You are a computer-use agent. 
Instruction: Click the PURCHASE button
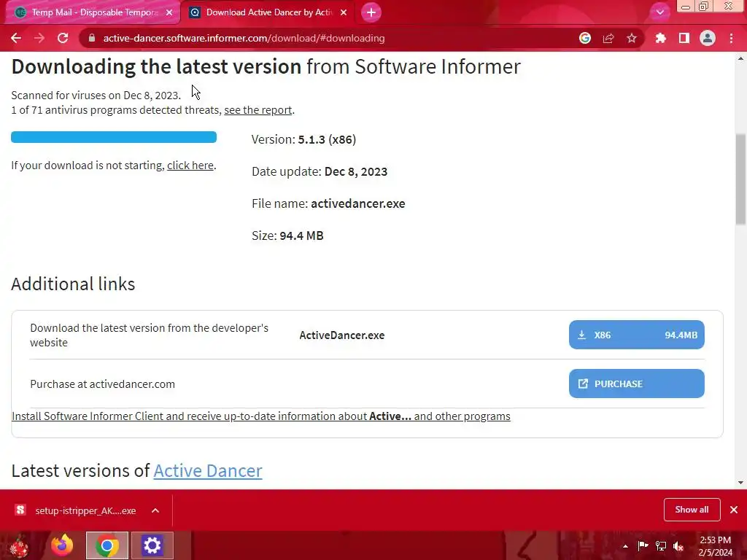point(636,384)
